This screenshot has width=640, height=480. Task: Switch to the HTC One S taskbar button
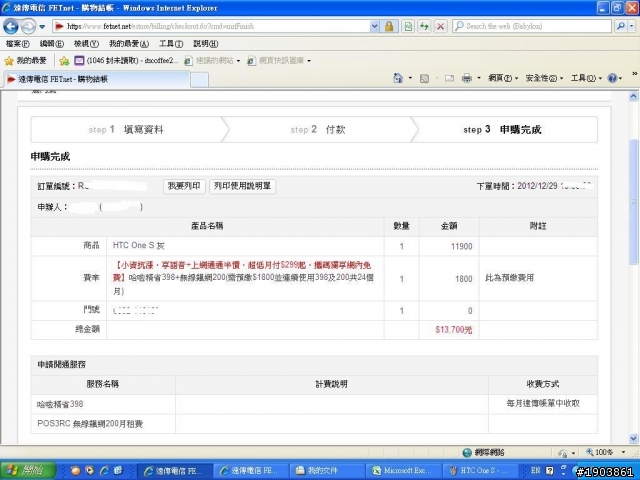[x=480, y=471]
